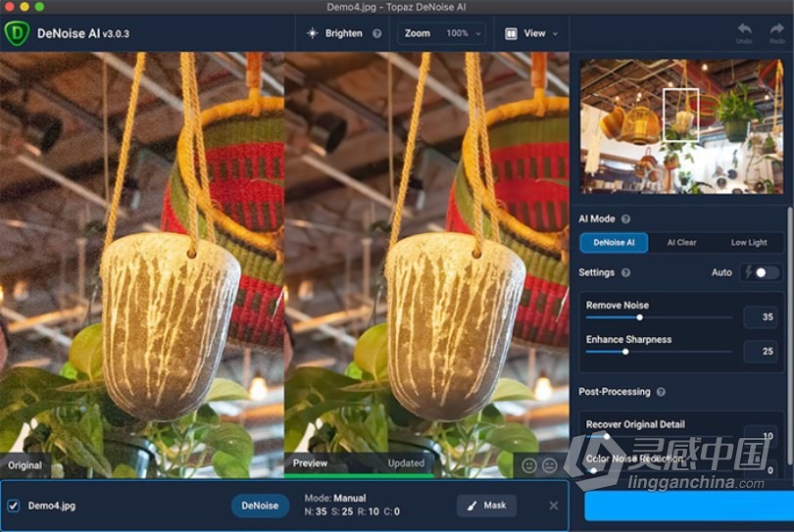Click the Preview label on right image
794x532 pixels.
tap(310, 463)
